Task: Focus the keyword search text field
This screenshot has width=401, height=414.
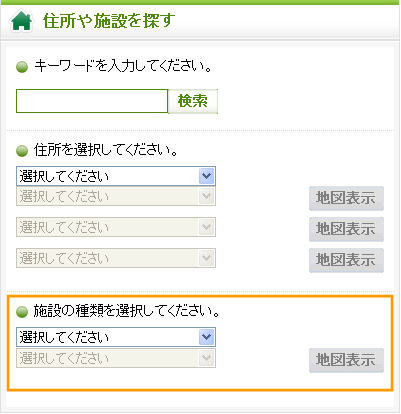Action: tap(92, 101)
